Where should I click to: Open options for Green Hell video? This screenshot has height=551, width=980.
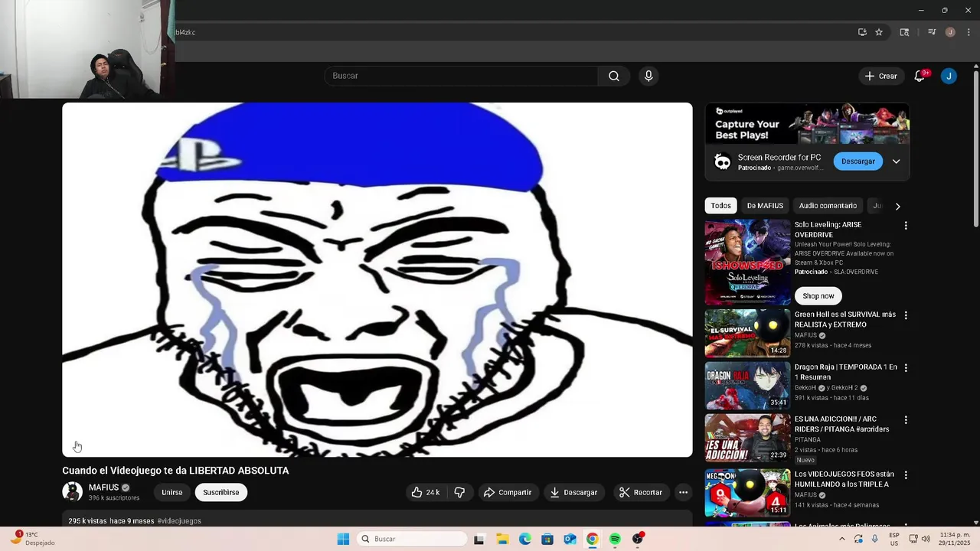click(x=906, y=315)
